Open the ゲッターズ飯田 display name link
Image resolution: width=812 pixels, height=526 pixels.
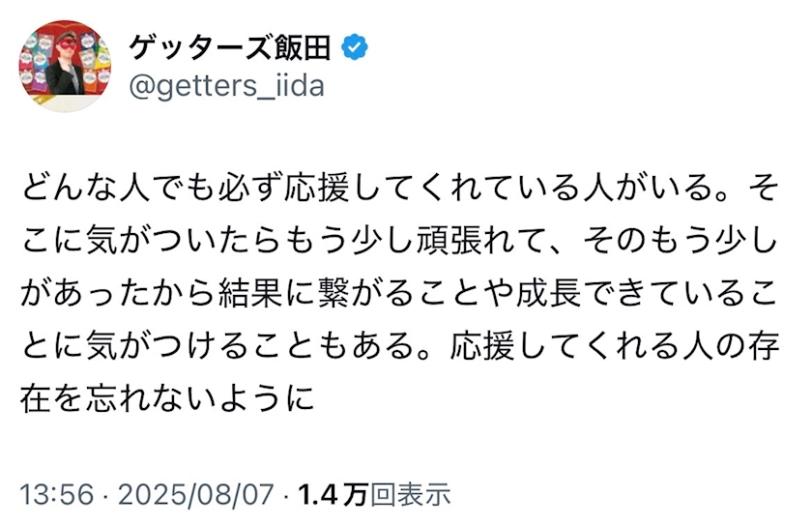point(229,47)
